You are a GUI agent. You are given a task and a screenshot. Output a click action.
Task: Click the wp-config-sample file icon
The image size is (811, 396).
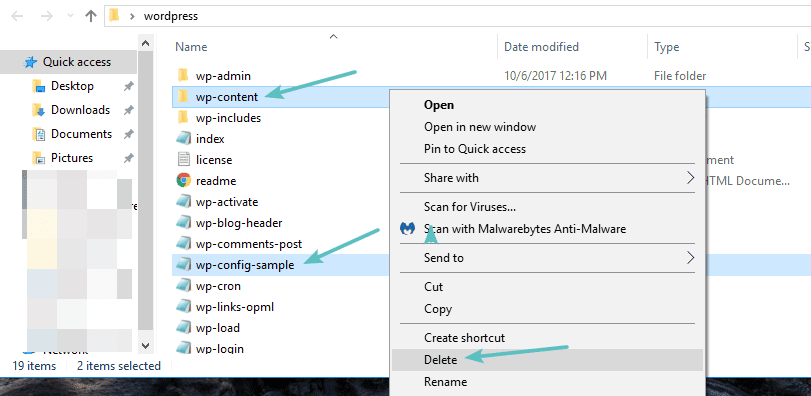tap(184, 265)
